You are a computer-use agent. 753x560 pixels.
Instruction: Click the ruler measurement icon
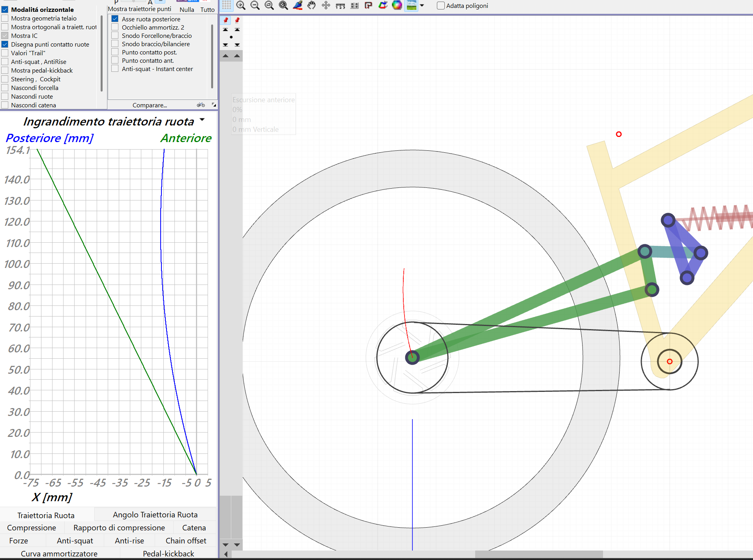coord(340,6)
